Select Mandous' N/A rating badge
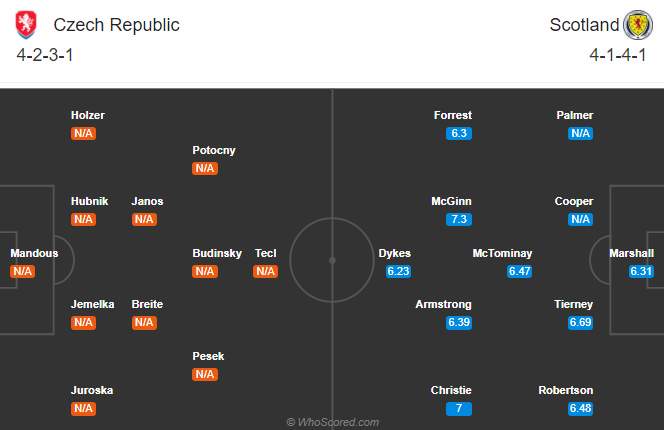Screen dimensions: 664x430 tap(22, 272)
